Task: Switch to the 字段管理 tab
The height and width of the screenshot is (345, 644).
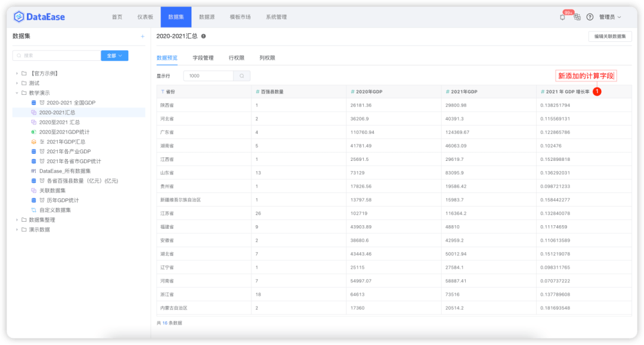Action: tap(203, 58)
